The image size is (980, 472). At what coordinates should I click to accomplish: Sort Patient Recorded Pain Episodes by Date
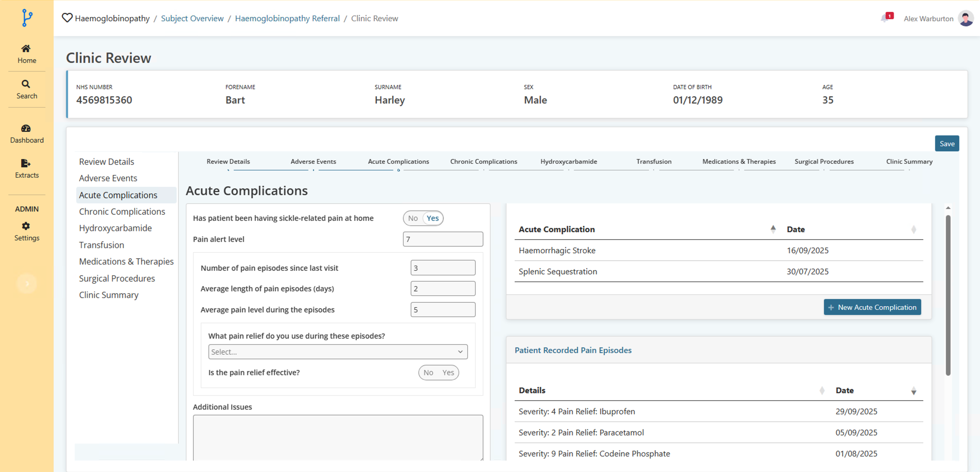[913, 391]
